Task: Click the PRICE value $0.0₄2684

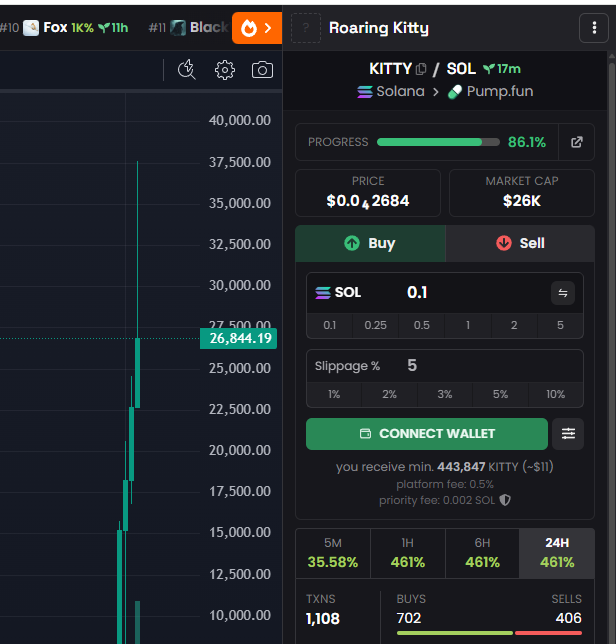Action: (x=368, y=201)
